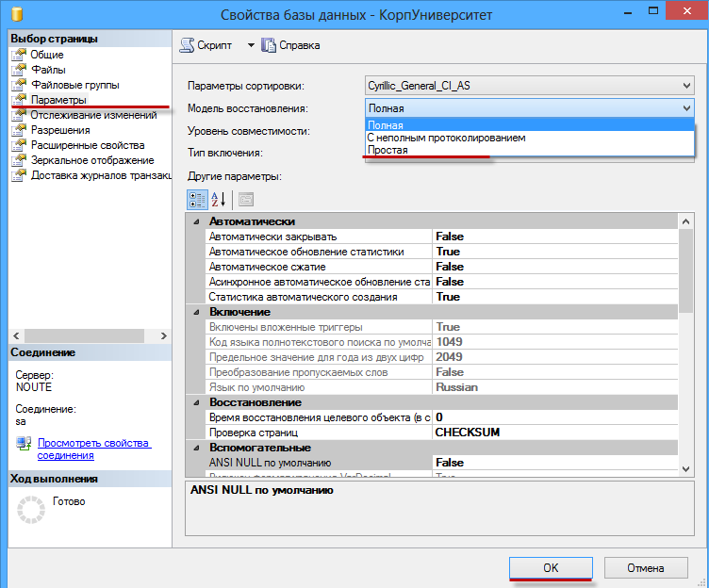Click the property grid vertical scrollbar thumb
This screenshot has height=588, width=709.
[685, 270]
